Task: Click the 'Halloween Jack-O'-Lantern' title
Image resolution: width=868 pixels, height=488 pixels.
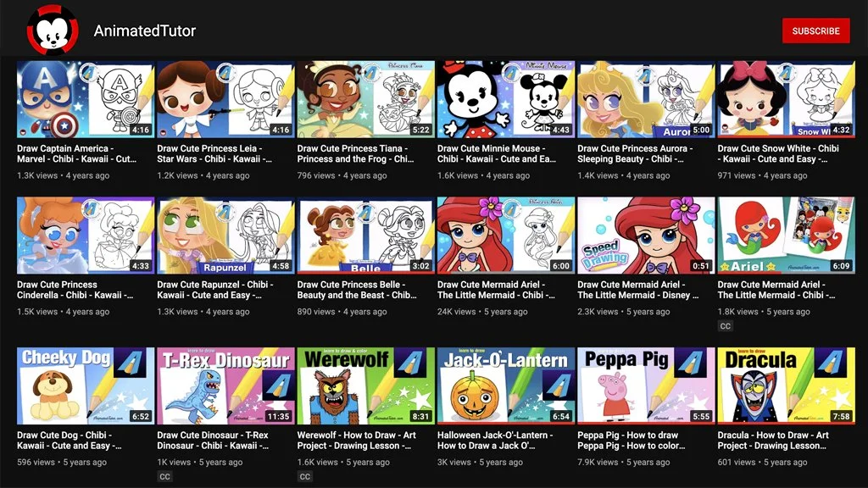Action: click(x=495, y=440)
